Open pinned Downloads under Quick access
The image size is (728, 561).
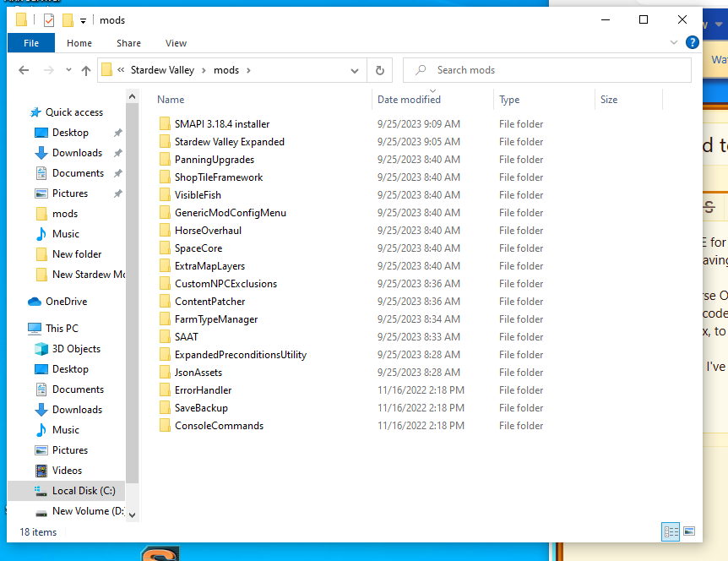[77, 153]
